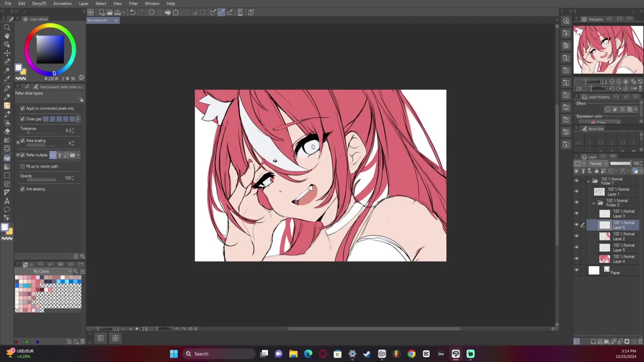Collapse Folder 2 in layer list

(x=594, y=203)
